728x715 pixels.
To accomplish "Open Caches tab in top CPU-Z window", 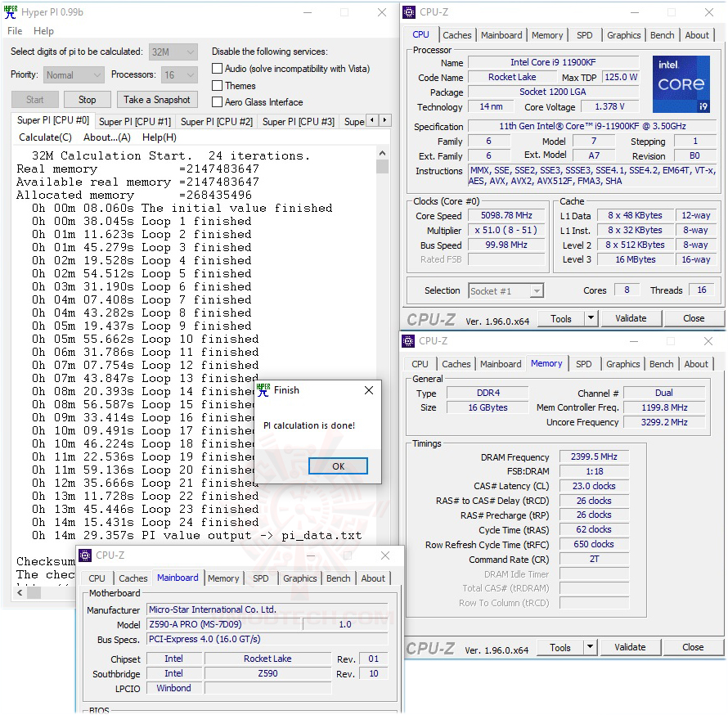I will (x=457, y=35).
